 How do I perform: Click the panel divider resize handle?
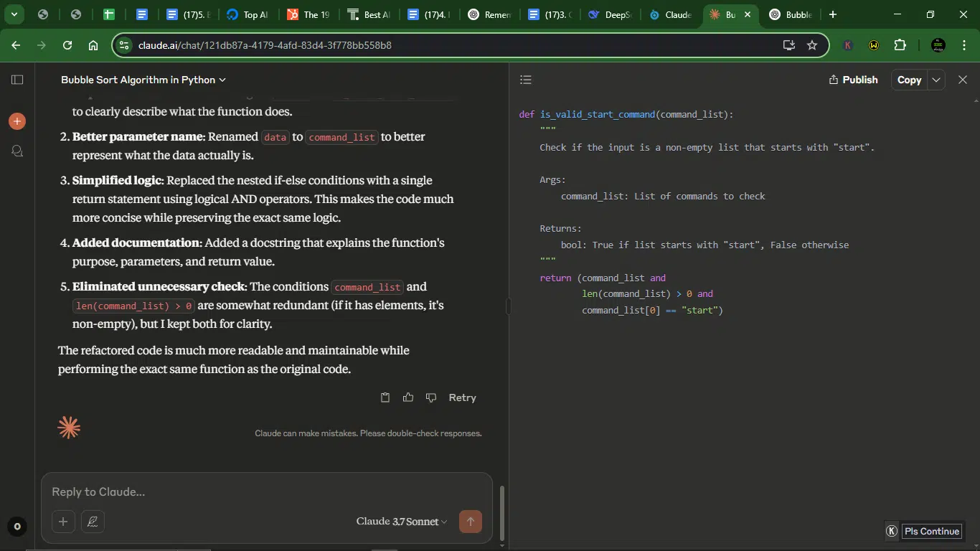pyautogui.click(x=508, y=307)
